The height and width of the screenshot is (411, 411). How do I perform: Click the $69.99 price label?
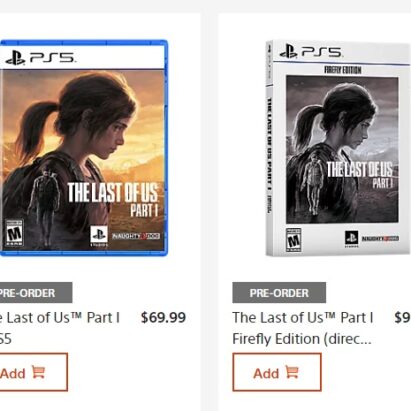coord(163,317)
